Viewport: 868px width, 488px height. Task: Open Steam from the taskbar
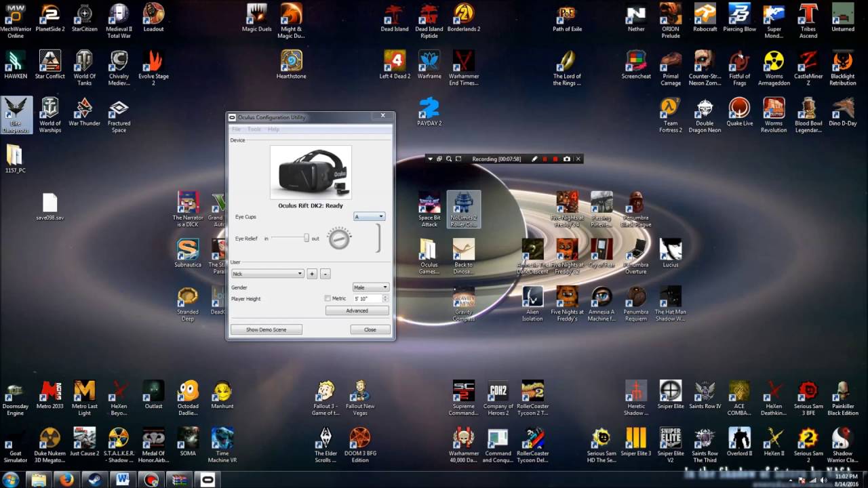point(94,480)
